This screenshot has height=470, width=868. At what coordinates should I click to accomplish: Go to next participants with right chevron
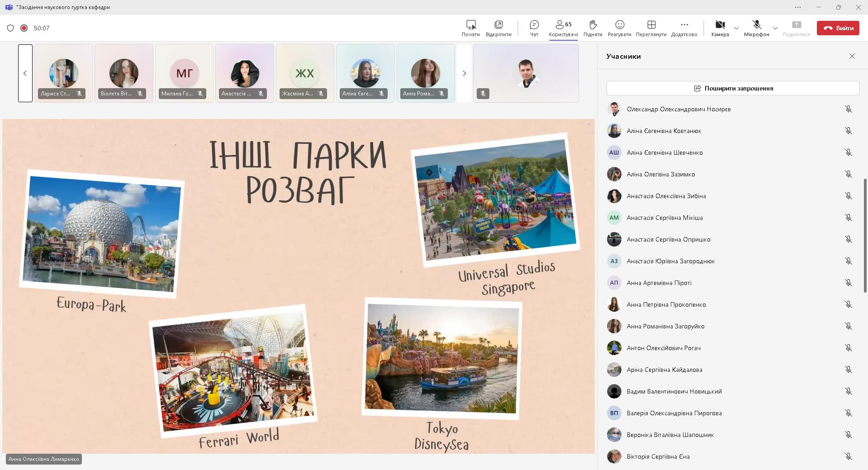pyautogui.click(x=464, y=73)
